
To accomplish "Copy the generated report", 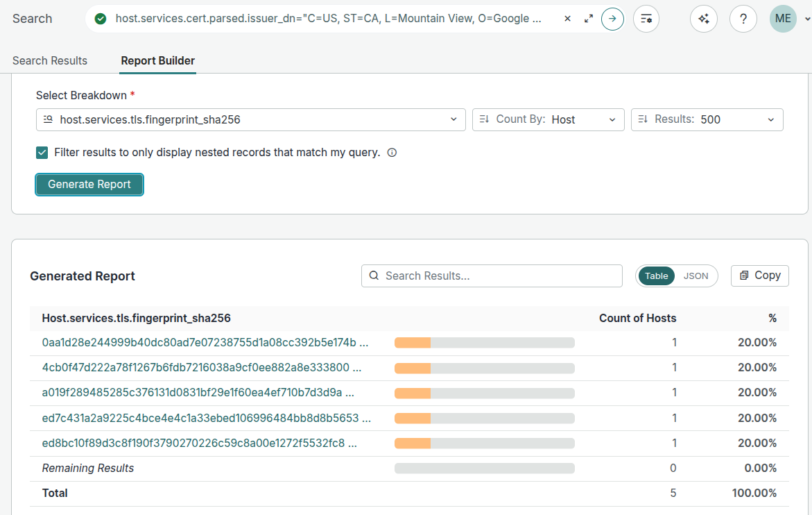I will (x=759, y=276).
